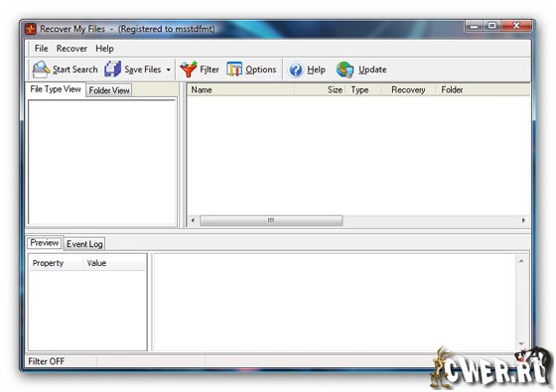This screenshot has width=556, height=392.
Task: Open the Help menu in menu bar
Action: point(104,49)
